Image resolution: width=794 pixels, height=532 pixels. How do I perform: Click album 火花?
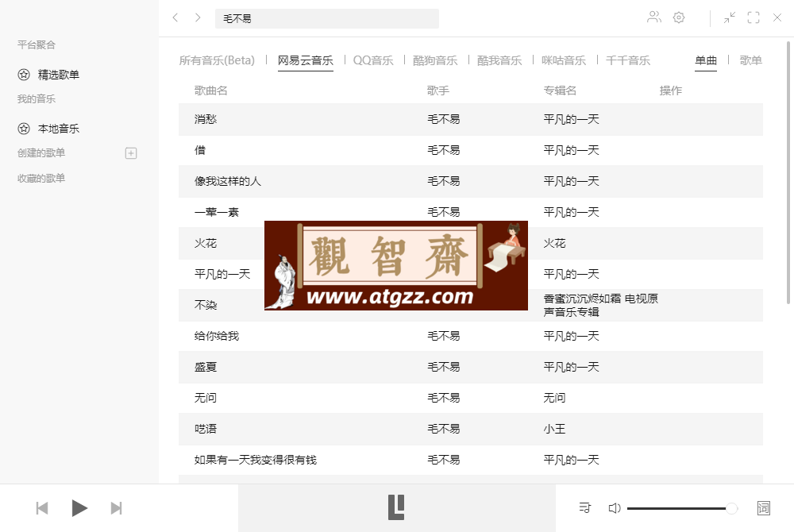(554, 244)
